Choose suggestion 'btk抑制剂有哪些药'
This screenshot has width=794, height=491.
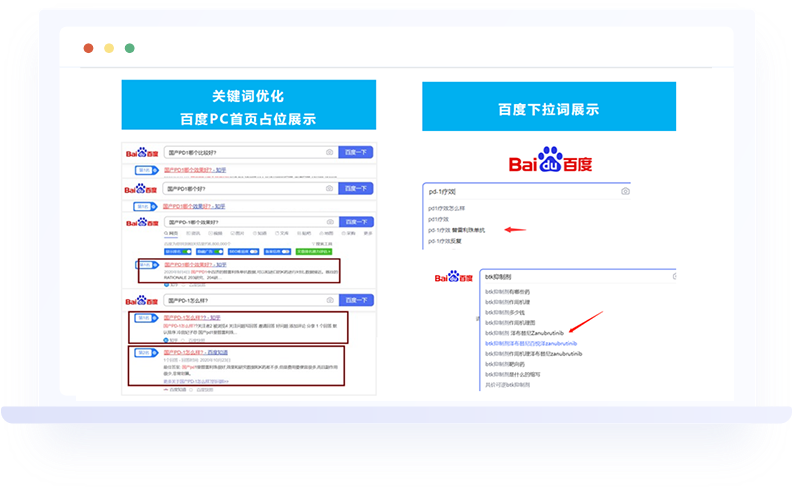(507, 292)
